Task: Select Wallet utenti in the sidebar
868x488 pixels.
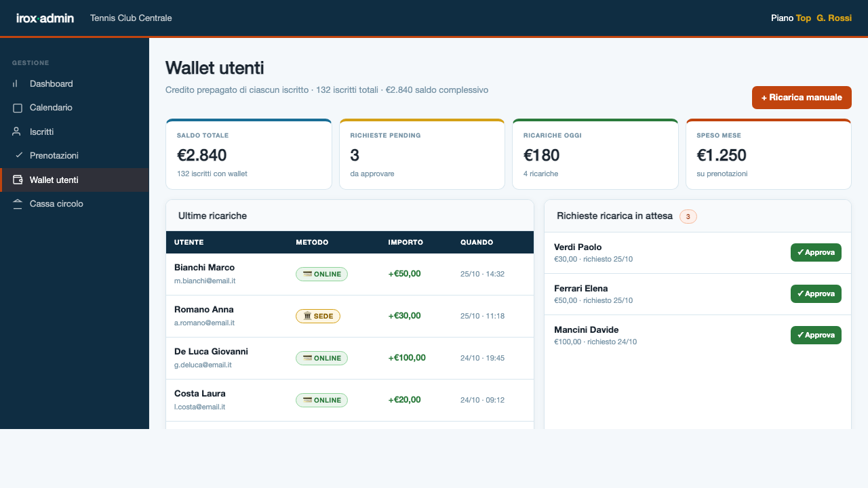Action: [x=75, y=180]
